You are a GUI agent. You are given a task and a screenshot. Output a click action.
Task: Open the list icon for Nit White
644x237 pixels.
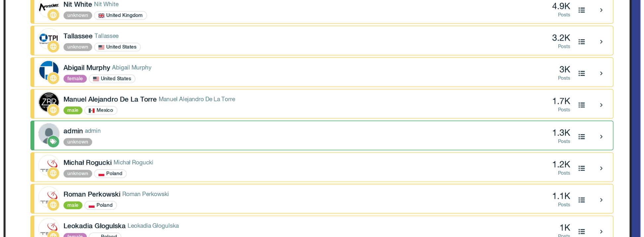coord(581,10)
